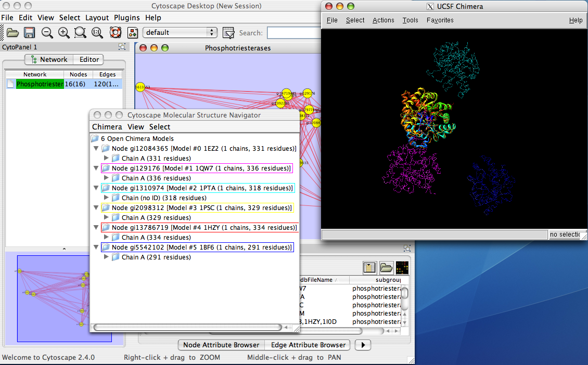
Task: Click the Save floppy disk icon
Action: pos(30,33)
